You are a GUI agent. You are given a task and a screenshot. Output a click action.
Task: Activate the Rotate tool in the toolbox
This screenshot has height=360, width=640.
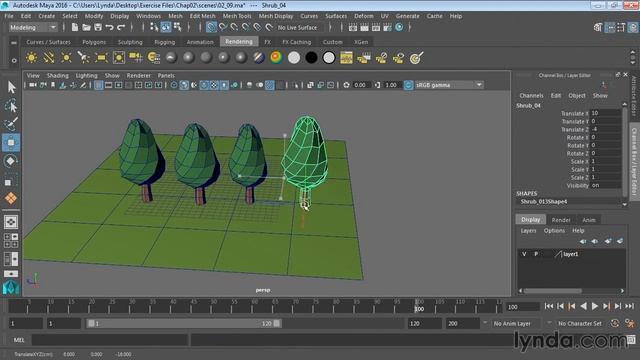pos(11,161)
